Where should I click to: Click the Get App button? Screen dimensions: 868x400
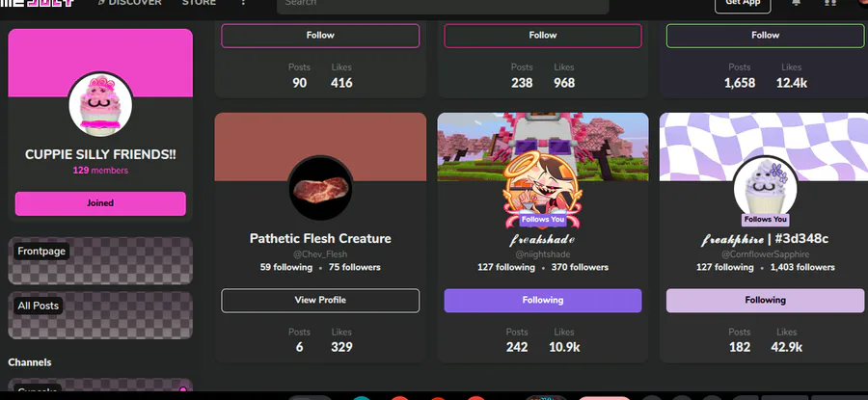click(743, 4)
